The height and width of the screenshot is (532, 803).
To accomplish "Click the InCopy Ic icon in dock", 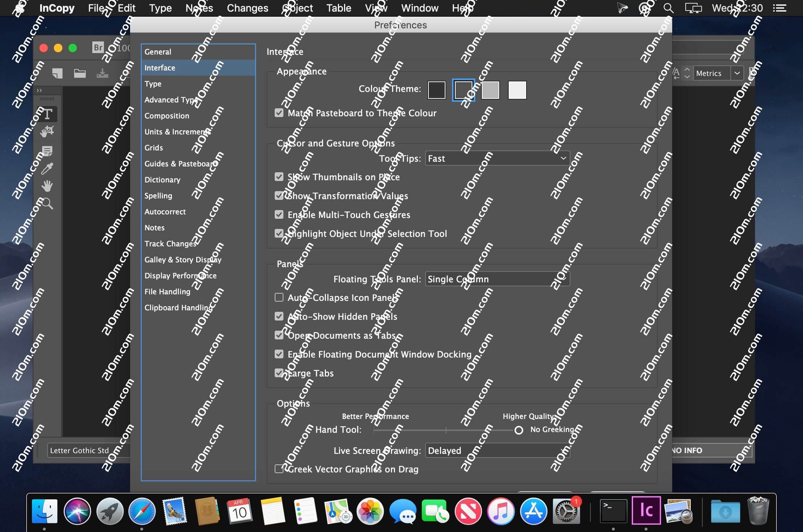I will pyautogui.click(x=646, y=511).
